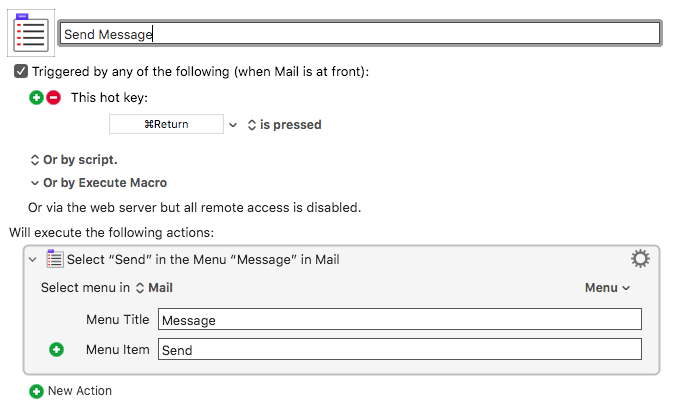This screenshot has height=419, width=675.
Task: Open the action gear menu
Action: click(640, 259)
